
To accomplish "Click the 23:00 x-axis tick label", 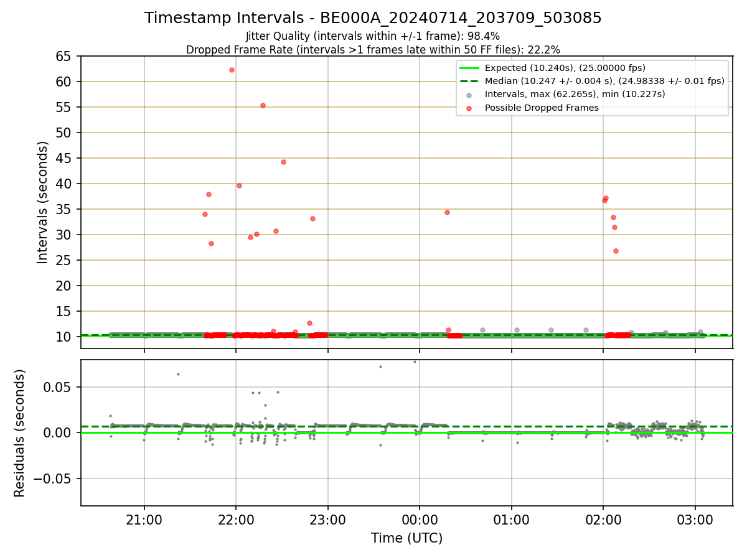I will 328,519.
